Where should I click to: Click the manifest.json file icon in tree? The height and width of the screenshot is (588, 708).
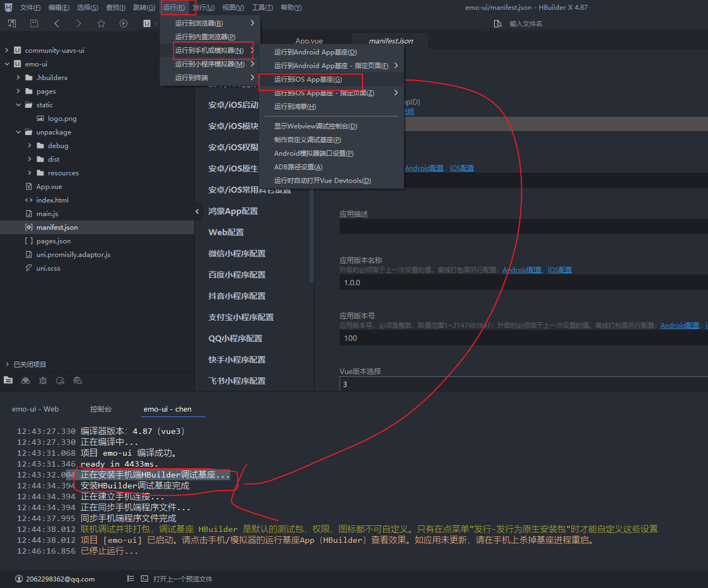click(29, 228)
